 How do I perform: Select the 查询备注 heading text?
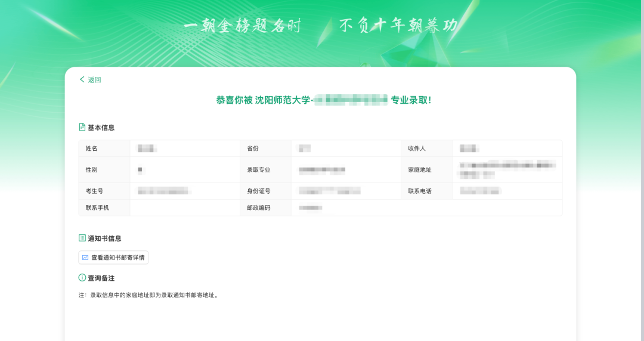[x=101, y=278]
